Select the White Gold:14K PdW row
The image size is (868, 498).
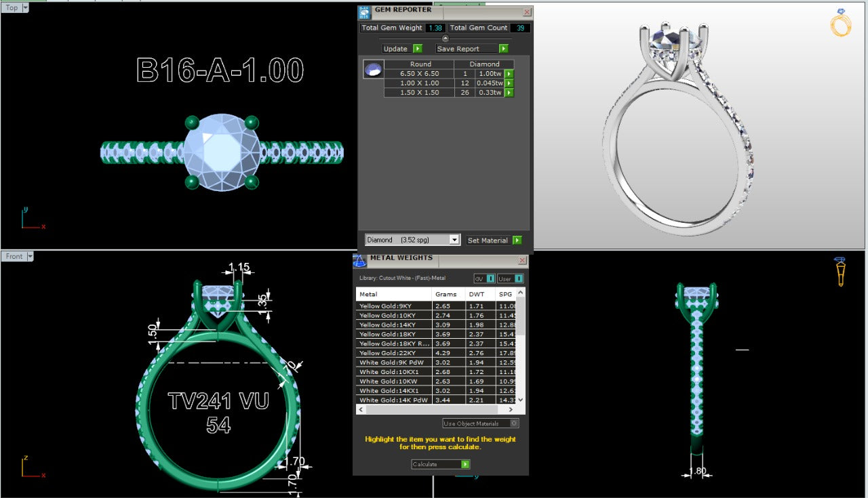436,400
